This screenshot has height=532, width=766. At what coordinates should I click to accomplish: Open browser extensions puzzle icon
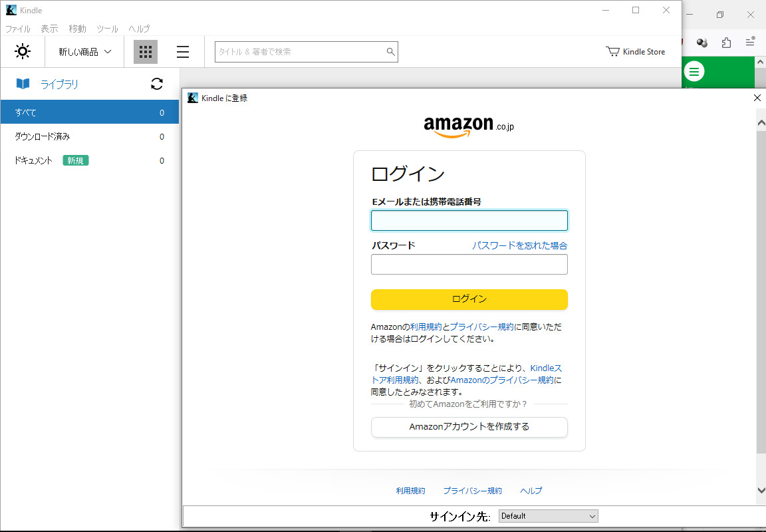pos(726,43)
